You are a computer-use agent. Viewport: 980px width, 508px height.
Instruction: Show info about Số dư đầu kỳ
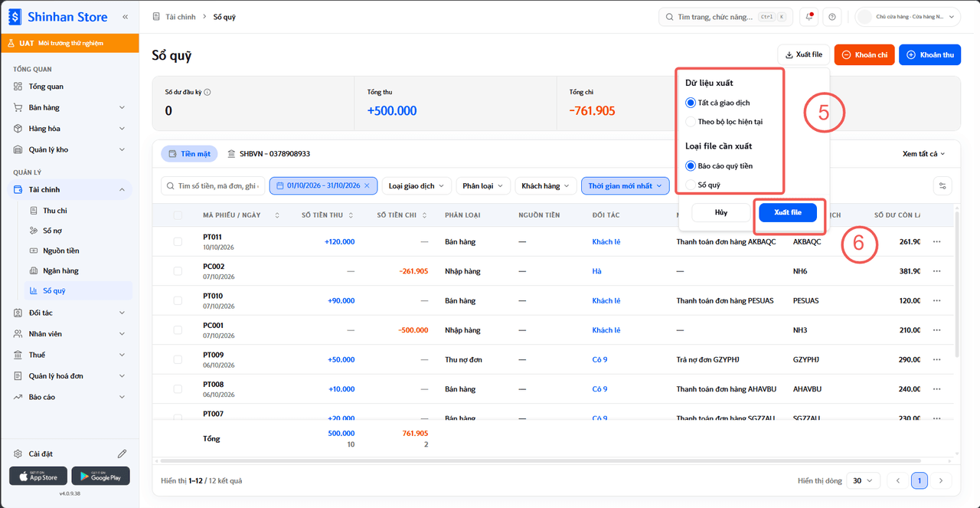(x=207, y=93)
